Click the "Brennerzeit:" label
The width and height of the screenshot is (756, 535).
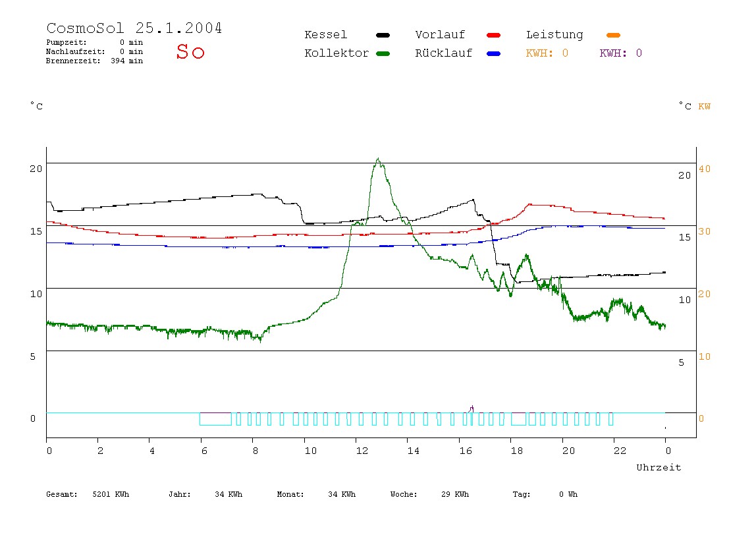pyautogui.click(x=73, y=61)
